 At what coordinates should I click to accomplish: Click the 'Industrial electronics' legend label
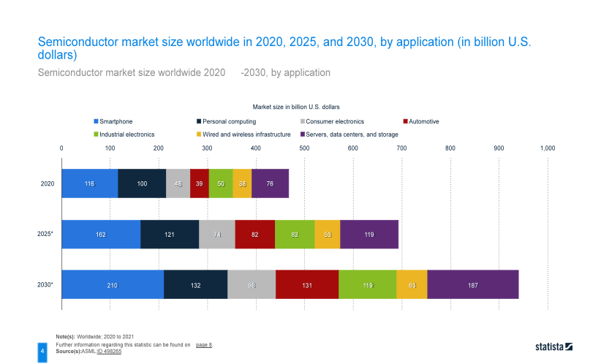[x=127, y=134]
